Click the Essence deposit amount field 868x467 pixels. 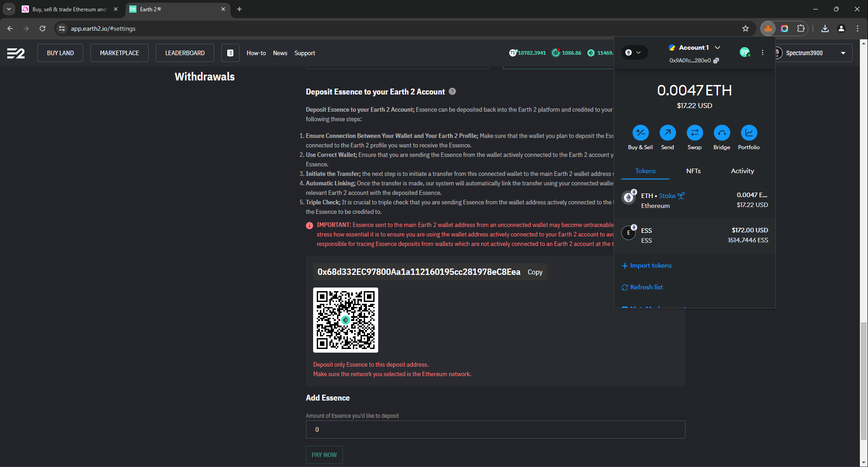[495, 429]
